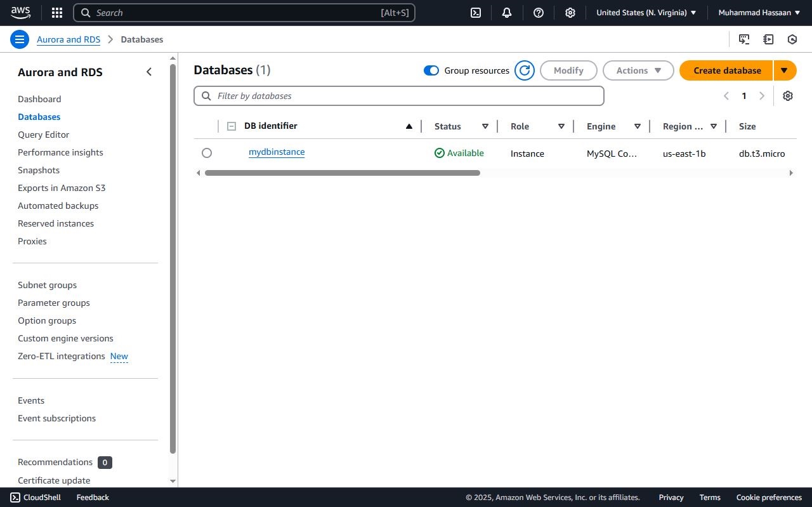Open Dashboard in sidebar
812x507 pixels.
39,99
